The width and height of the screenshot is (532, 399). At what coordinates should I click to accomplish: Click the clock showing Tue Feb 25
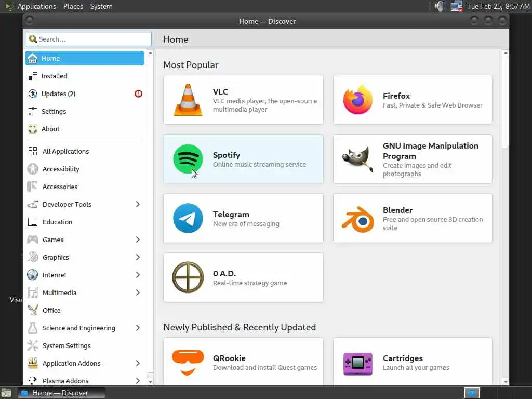click(498, 6)
